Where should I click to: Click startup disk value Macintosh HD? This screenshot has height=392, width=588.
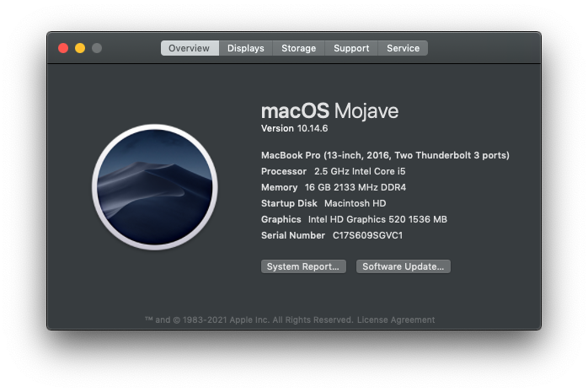355,203
